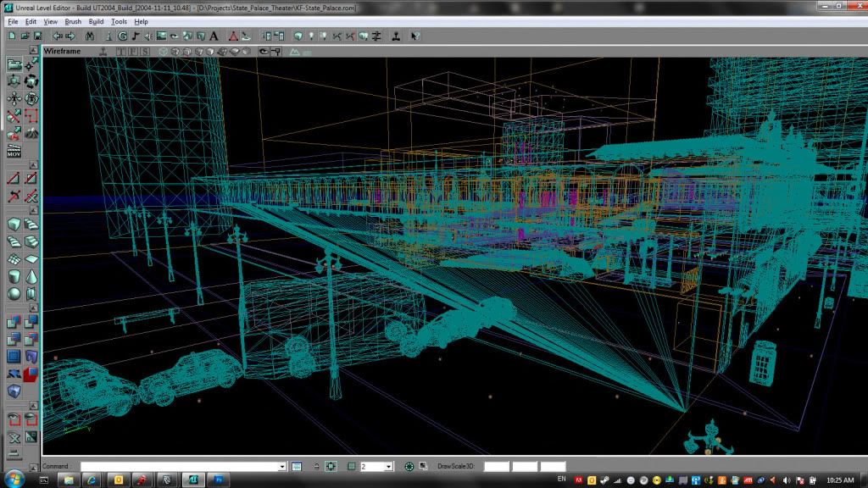Select the Cone brush builder

tap(31, 277)
